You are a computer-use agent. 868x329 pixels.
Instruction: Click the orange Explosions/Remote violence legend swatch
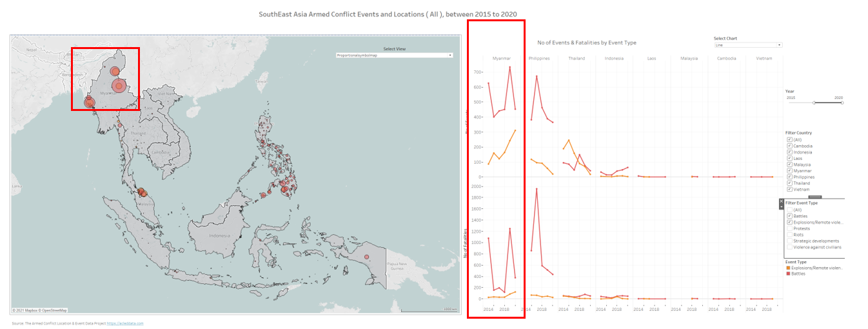click(x=788, y=268)
